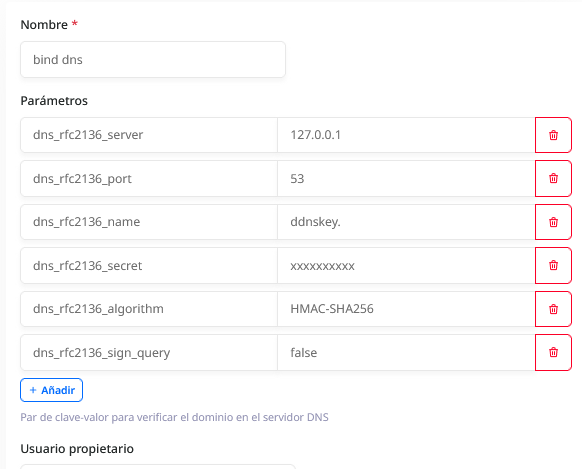Screen dimensions: 582x469
Task: Edit the dns_rfc2136_secret key field
Action: (149, 265)
